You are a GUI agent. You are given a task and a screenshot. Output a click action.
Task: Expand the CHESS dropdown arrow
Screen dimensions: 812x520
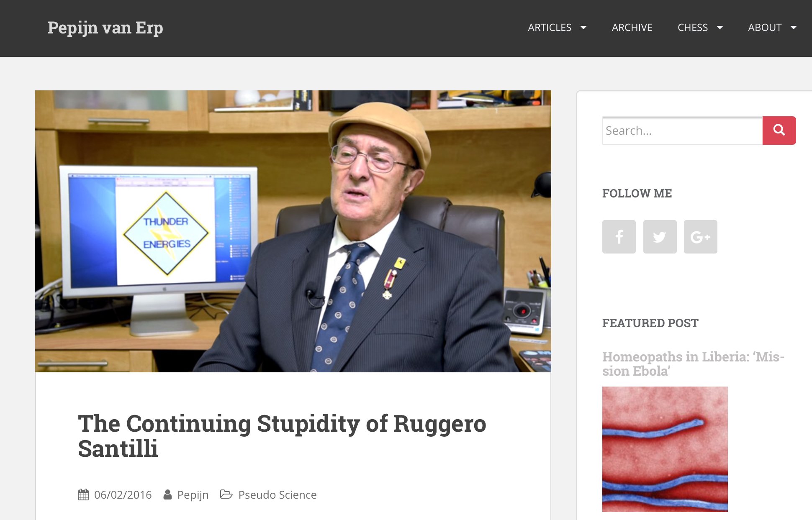(x=720, y=28)
